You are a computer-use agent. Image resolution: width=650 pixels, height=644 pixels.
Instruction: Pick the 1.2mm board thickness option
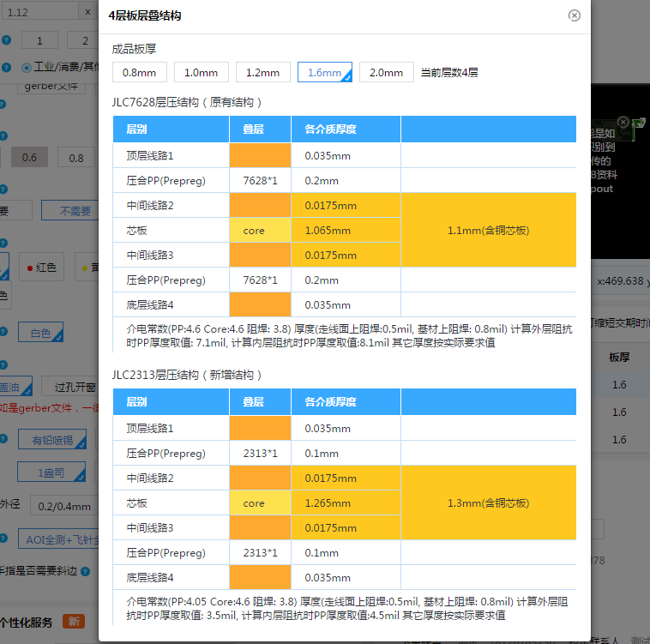262,73
